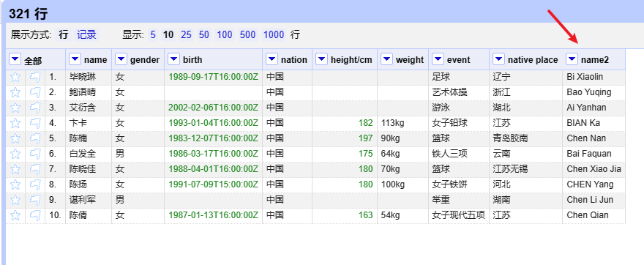Screen dimensions: 644x265
Task: Flag row 2 for 鲍语晴
Action: 36,92
